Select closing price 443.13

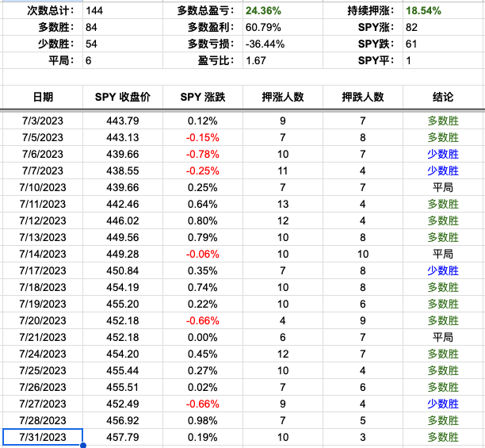coord(123,137)
